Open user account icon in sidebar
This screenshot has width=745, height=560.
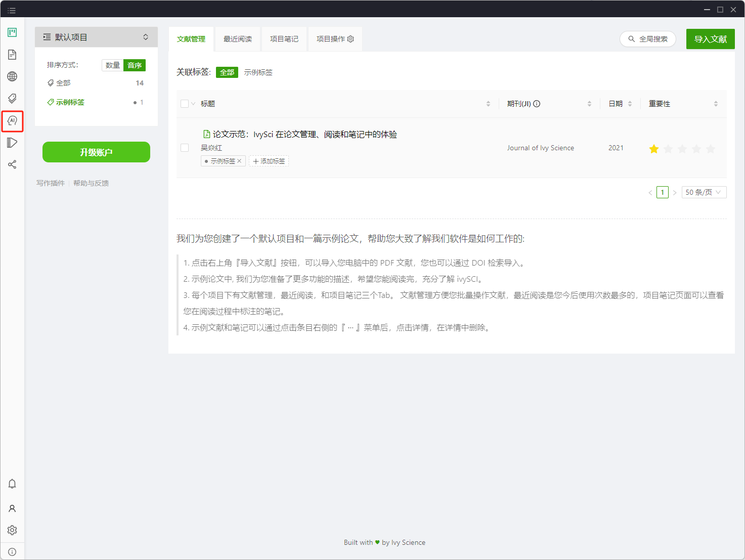tap(12, 508)
